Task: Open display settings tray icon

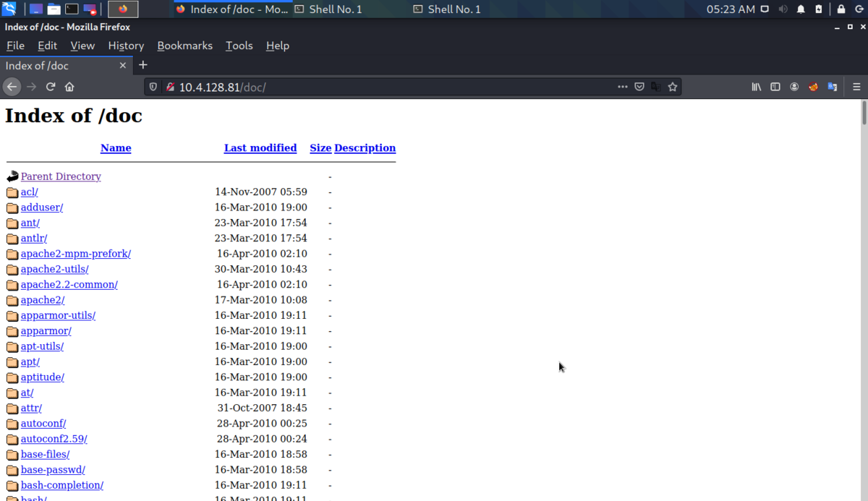Action: click(x=765, y=9)
